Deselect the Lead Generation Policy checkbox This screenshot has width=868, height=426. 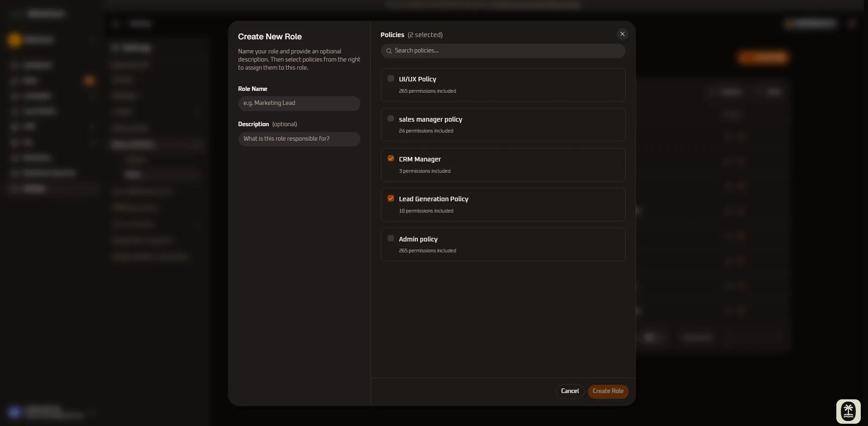(x=391, y=199)
